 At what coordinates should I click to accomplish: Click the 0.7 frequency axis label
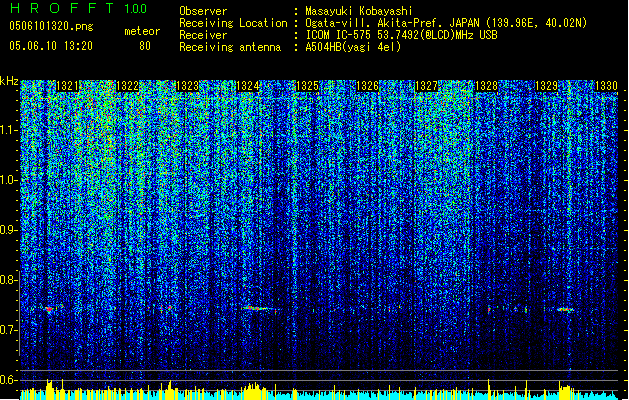8,330
